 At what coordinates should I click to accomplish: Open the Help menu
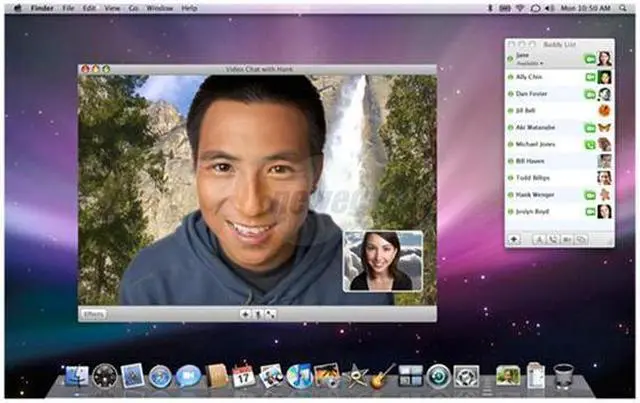tap(189, 8)
